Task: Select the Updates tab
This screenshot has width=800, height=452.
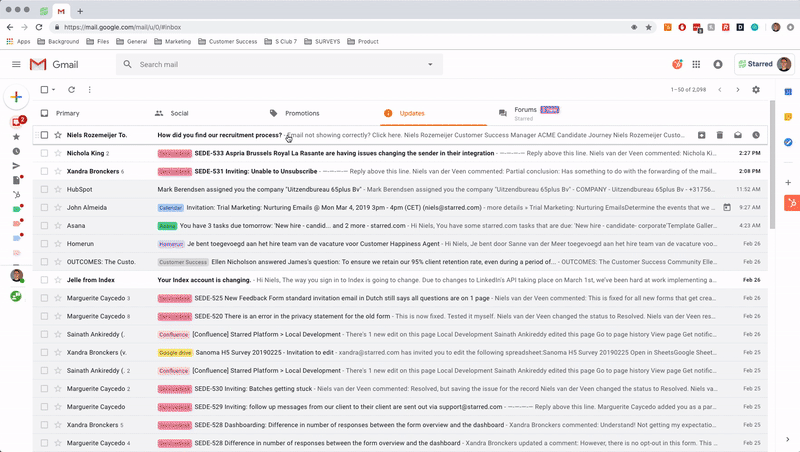Action: click(434, 113)
